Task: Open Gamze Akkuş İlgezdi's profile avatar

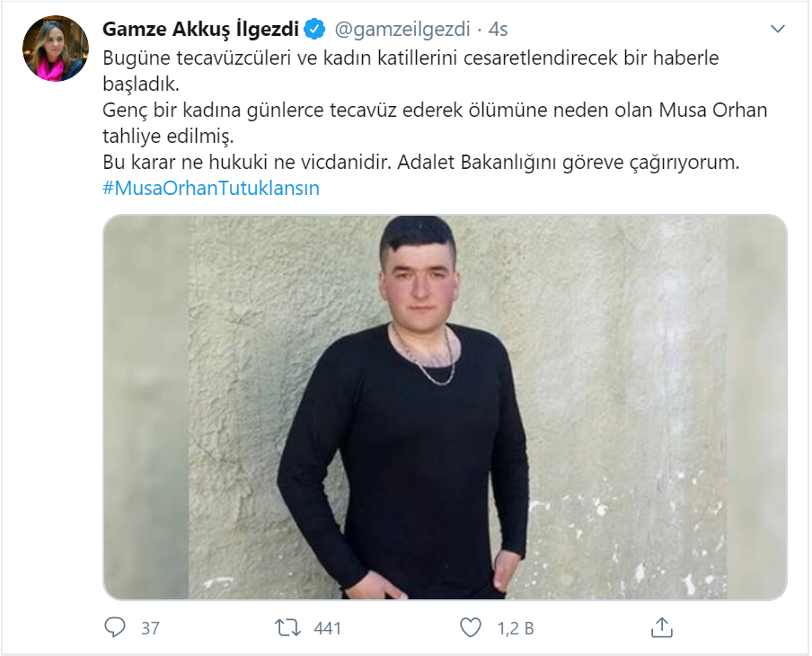Action: click(56, 49)
